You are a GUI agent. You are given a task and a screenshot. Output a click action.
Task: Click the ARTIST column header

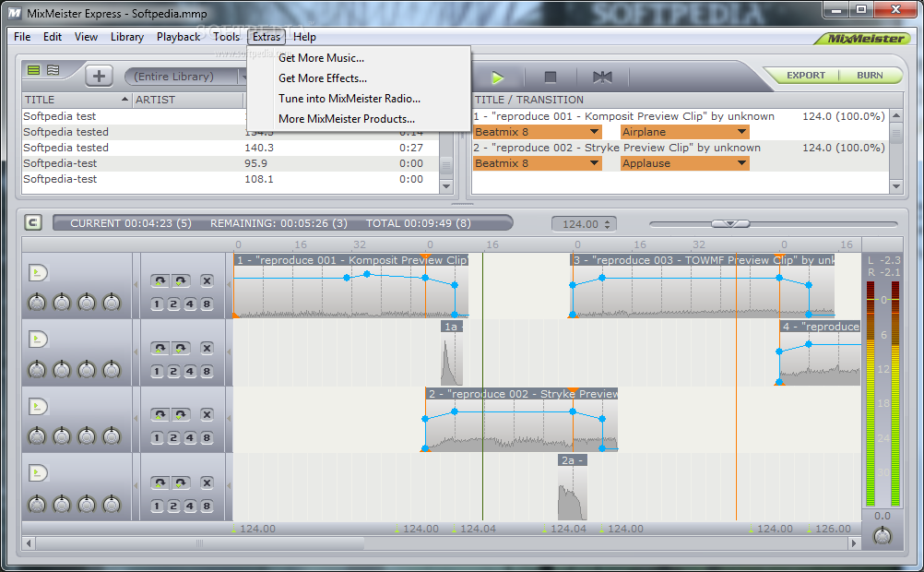(x=188, y=100)
